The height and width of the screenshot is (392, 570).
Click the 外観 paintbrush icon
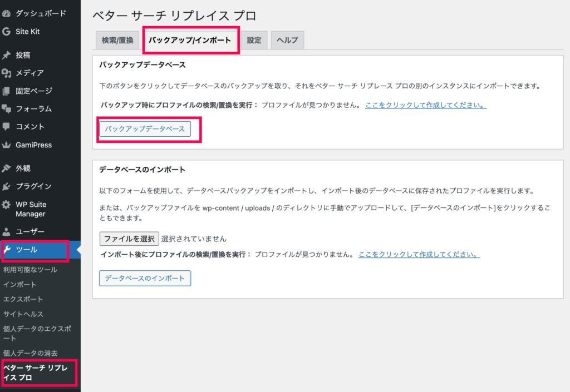point(6,168)
